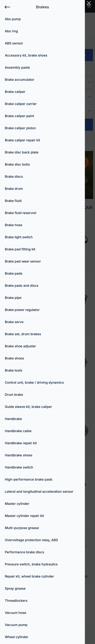Open the Vacuum pump category
The height and width of the screenshot is (644, 95).
(x=16, y=625)
